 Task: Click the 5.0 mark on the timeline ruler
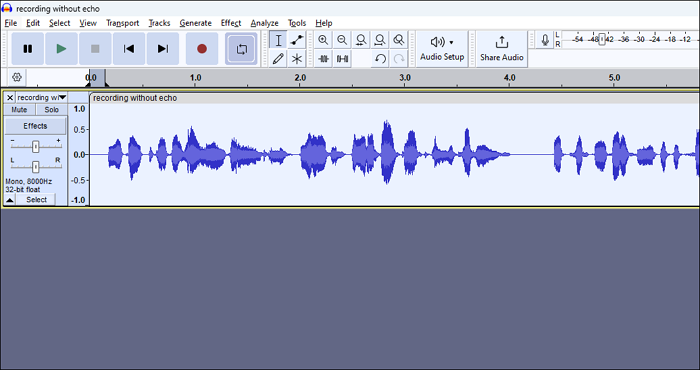614,78
